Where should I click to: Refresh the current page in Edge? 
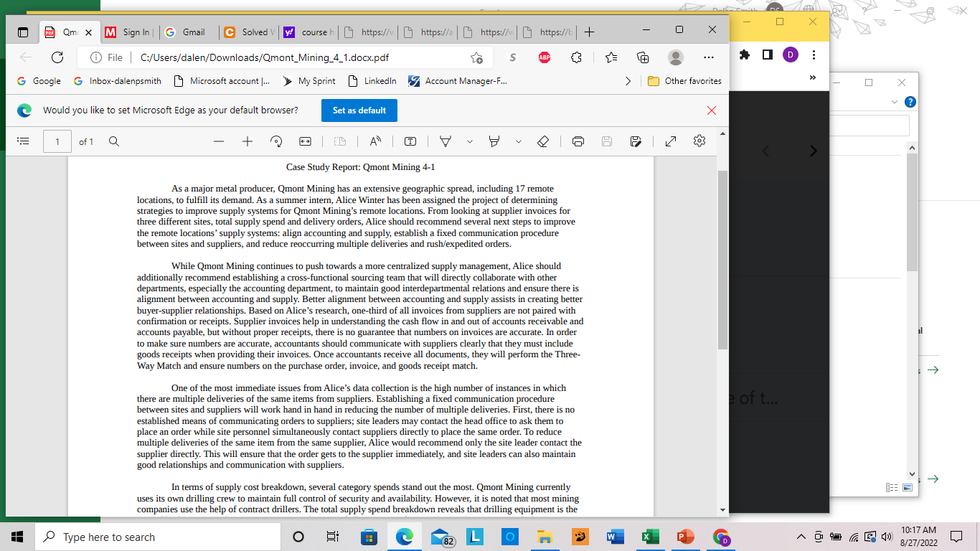tap(58, 57)
